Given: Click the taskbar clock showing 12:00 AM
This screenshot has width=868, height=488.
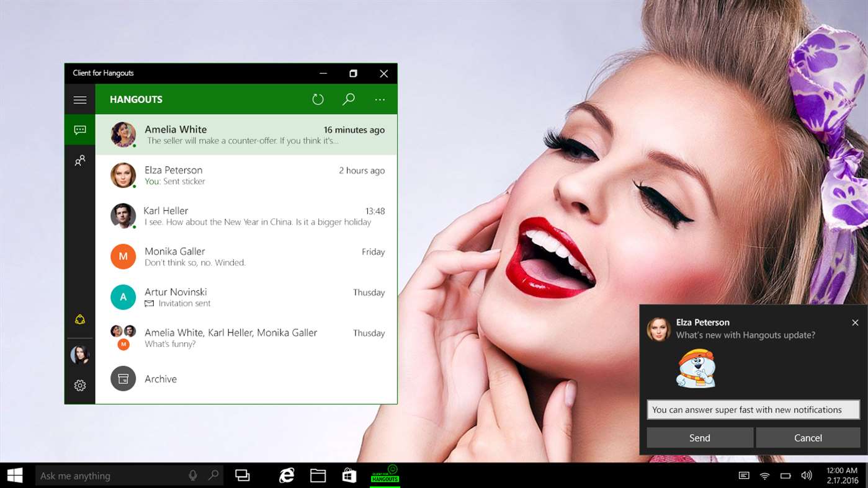Looking at the screenshot, I should click(x=843, y=476).
